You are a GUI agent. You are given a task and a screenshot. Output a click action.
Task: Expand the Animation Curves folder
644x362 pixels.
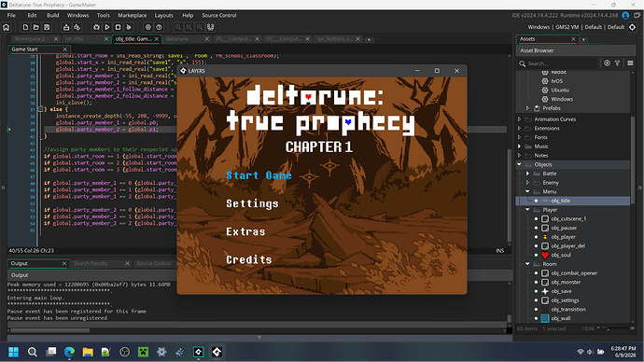tap(519, 119)
